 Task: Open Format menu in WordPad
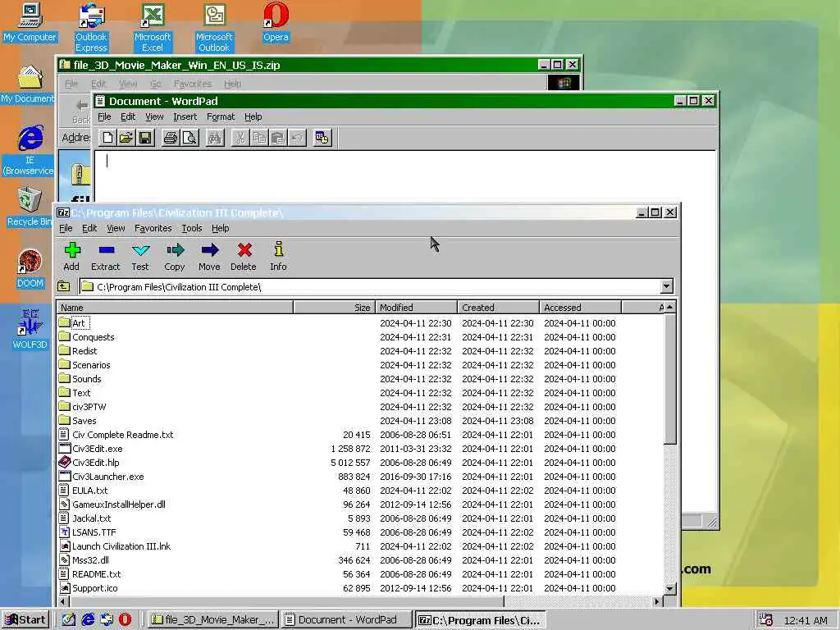point(221,116)
